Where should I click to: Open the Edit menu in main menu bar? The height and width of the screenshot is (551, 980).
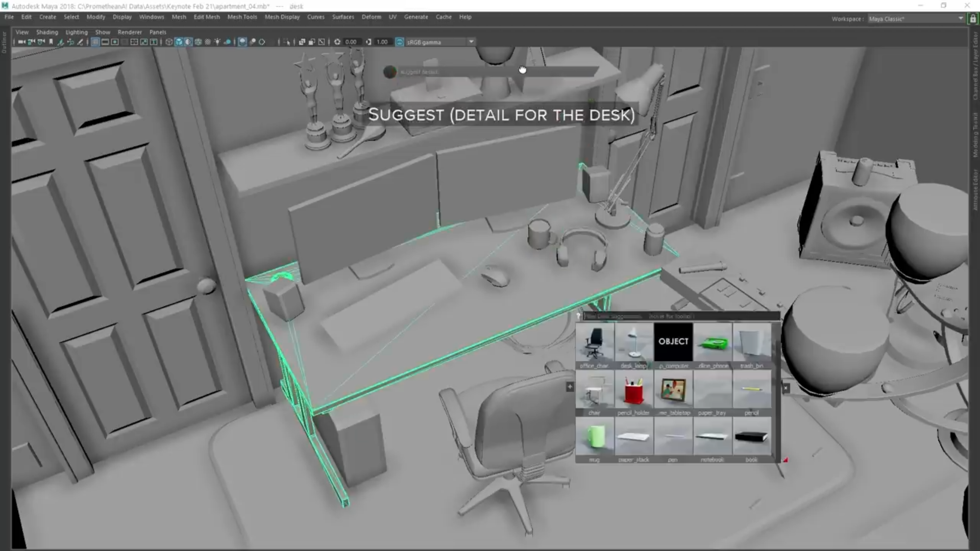[27, 17]
